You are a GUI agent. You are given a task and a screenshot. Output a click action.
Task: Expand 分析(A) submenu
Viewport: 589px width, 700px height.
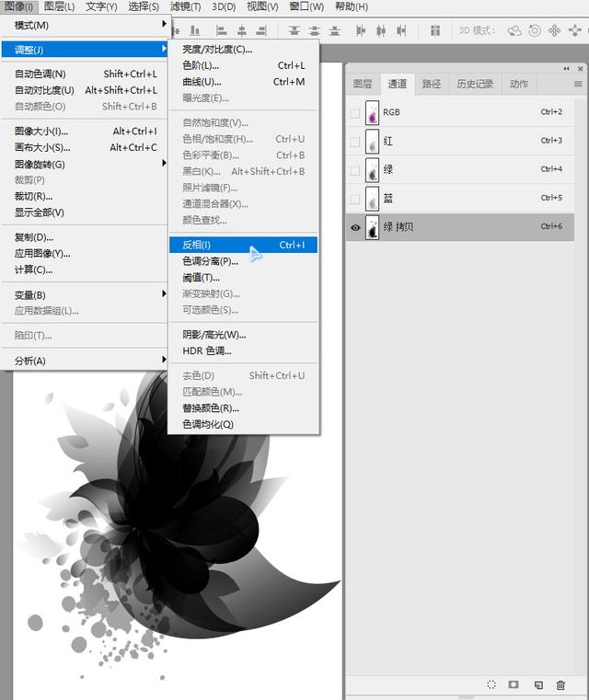84,361
